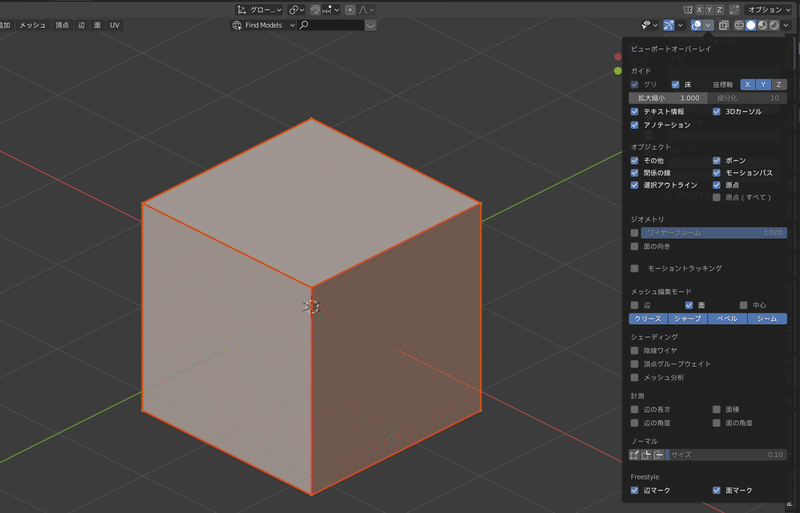Click the シャープ button
The width and height of the screenshot is (800, 513).
(688, 319)
